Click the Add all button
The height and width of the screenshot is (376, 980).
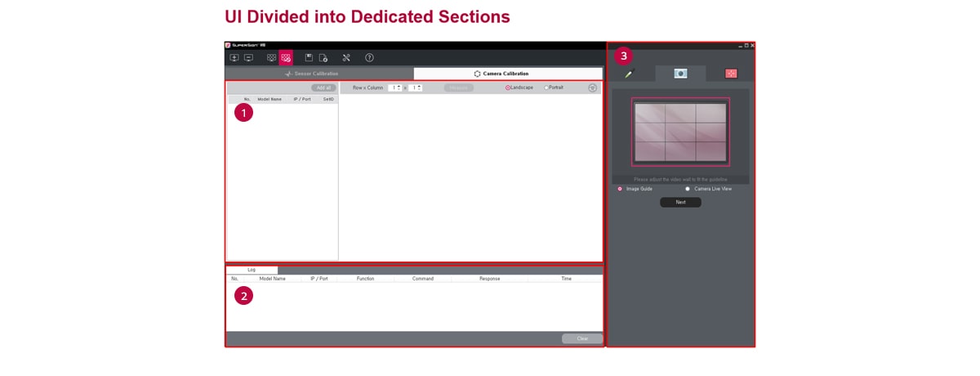coord(323,87)
